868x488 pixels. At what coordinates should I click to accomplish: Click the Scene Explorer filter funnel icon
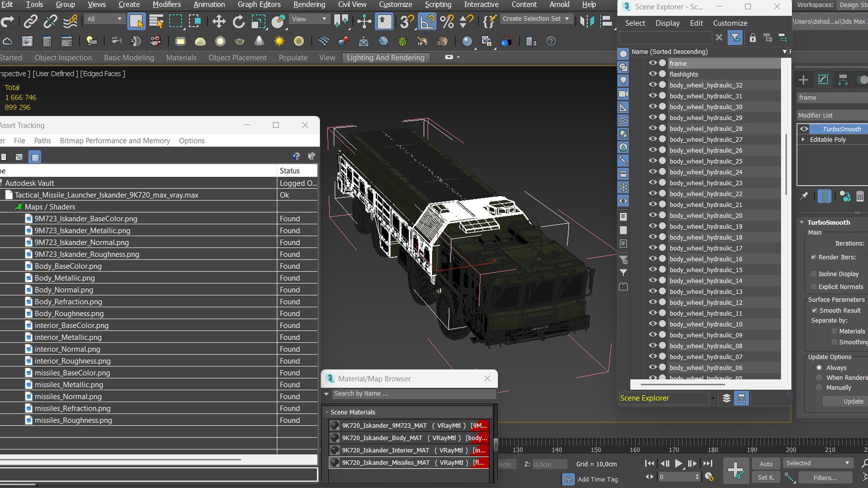tap(736, 38)
